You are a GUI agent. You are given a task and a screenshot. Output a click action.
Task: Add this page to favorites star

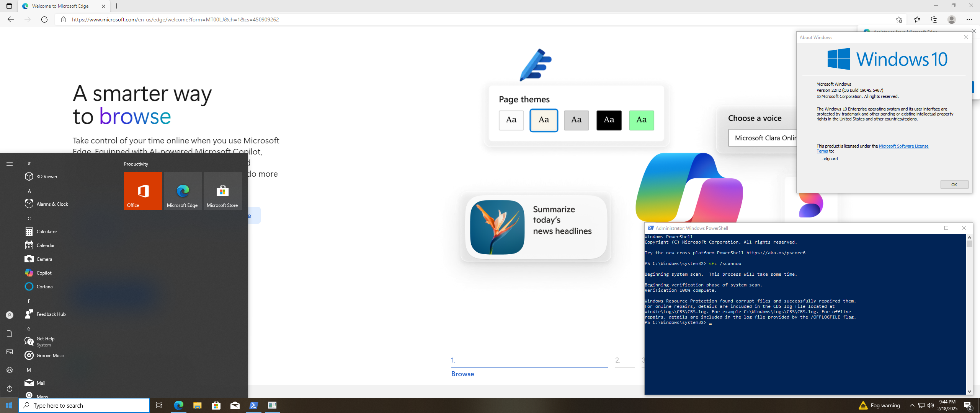tap(899, 20)
